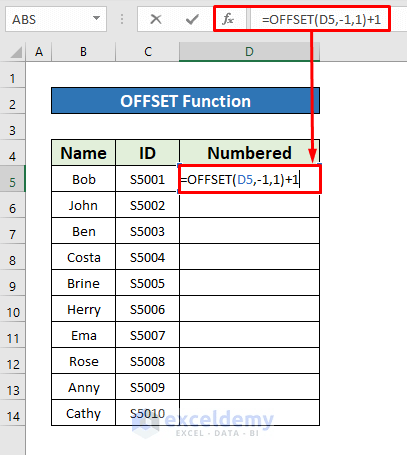Viewport: 407px width, 455px height.
Task: Select ID cell S5010
Action: coord(147,413)
